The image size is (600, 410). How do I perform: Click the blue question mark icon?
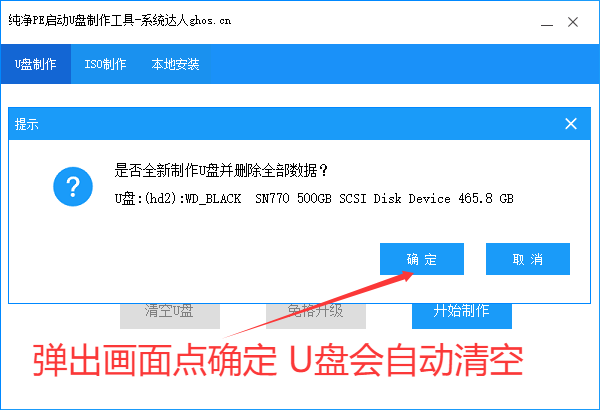(72, 187)
